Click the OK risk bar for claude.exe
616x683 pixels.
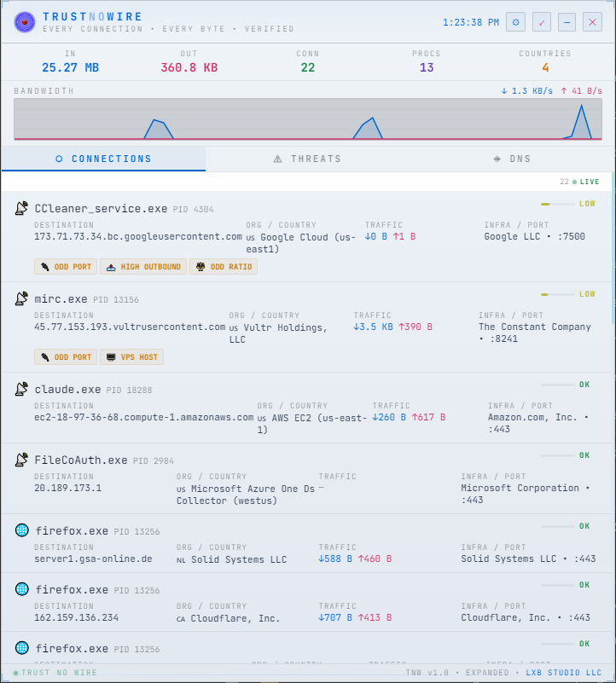pos(558,385)
